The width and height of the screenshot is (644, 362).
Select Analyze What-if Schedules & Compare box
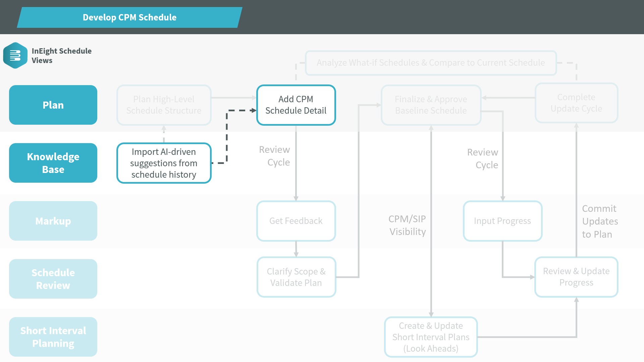point(431,63)
